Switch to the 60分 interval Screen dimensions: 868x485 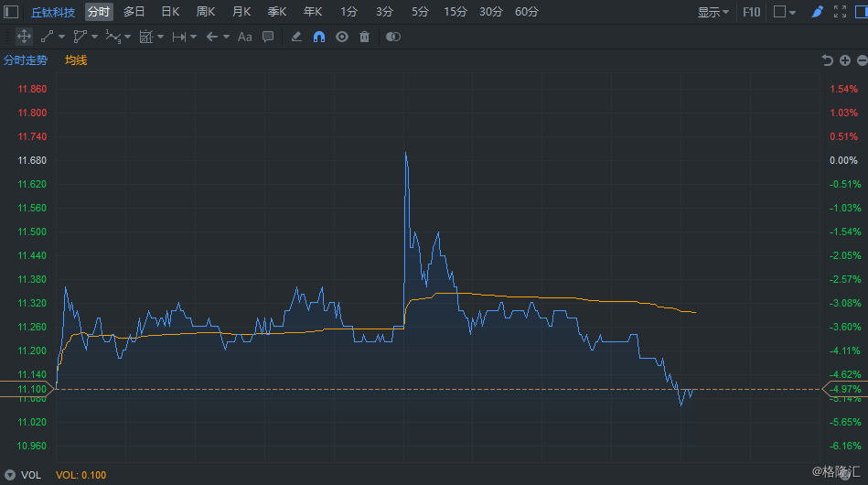527,12
